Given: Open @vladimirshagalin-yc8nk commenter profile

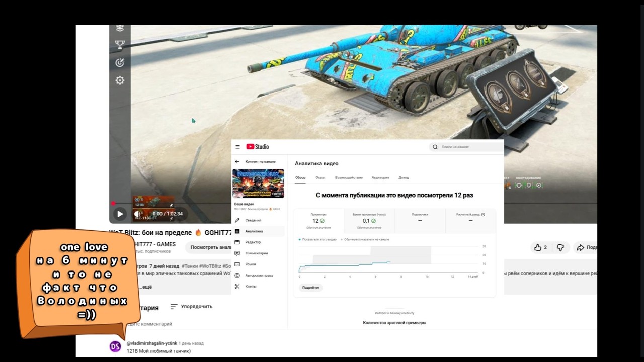Looking at the screenshot, I should [152, 343].
